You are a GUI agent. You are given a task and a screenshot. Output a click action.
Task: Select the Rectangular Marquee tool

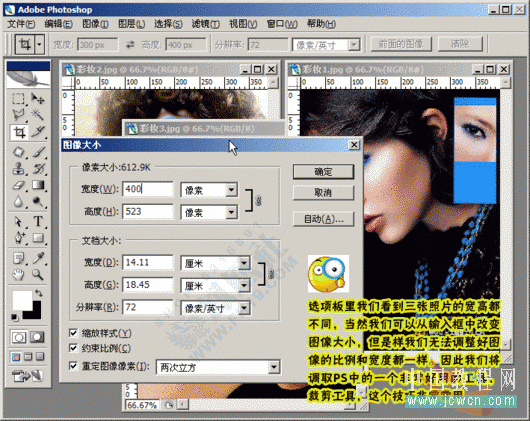(x=19, y=99)
